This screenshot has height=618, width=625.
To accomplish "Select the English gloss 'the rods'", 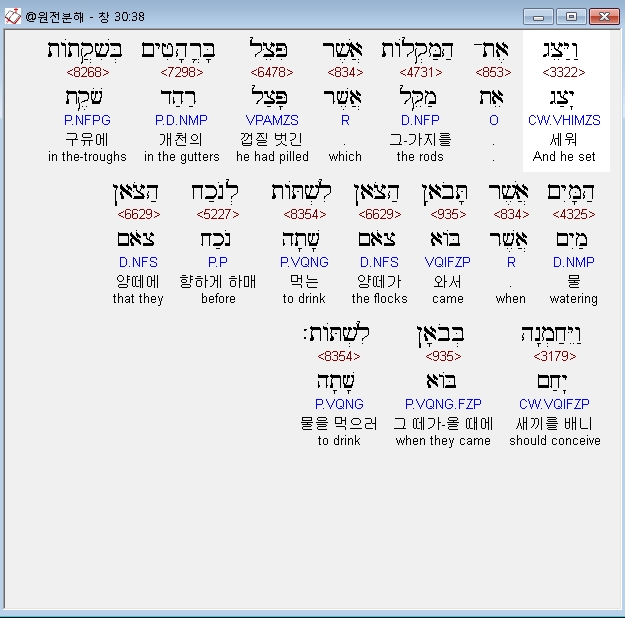I will pyautogui.click(x=420, y=157).
